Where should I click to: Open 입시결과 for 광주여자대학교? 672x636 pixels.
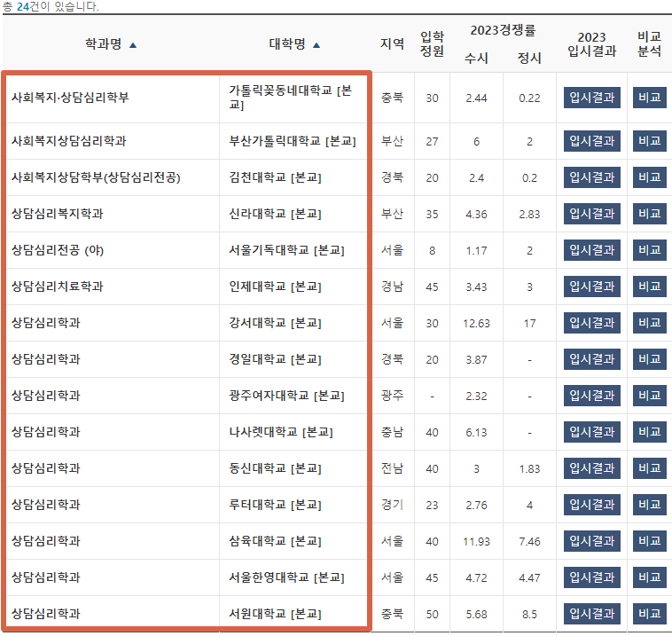[592, 396]
